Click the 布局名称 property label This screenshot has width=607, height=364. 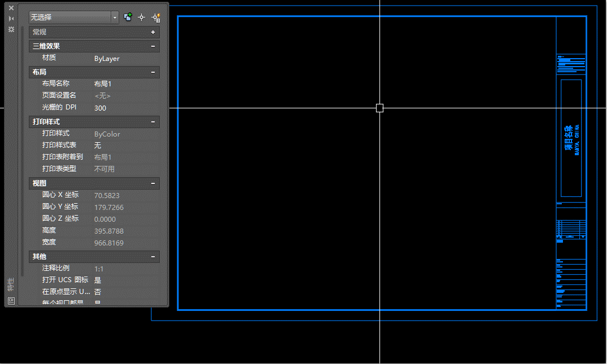pos(56,83)
